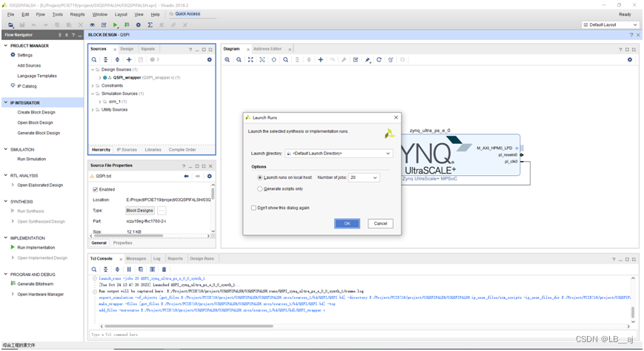Click the Tcl command input field
644x351 pixels.
click(362, 335)
